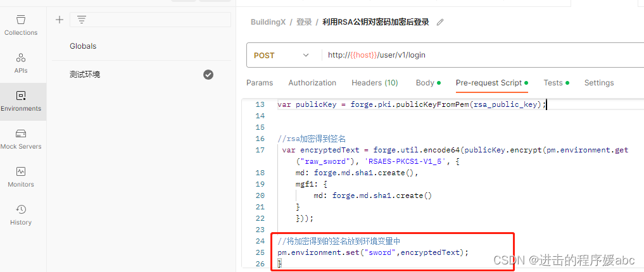Image resolution: width=644 pixels, height=272 pixels.
Task: Open the Headers (10) tab
Action: (x=375, y=83)
